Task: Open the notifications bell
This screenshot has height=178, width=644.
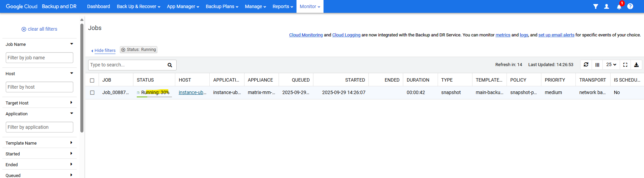Action: pyautogui.click(x=619, y=7)
